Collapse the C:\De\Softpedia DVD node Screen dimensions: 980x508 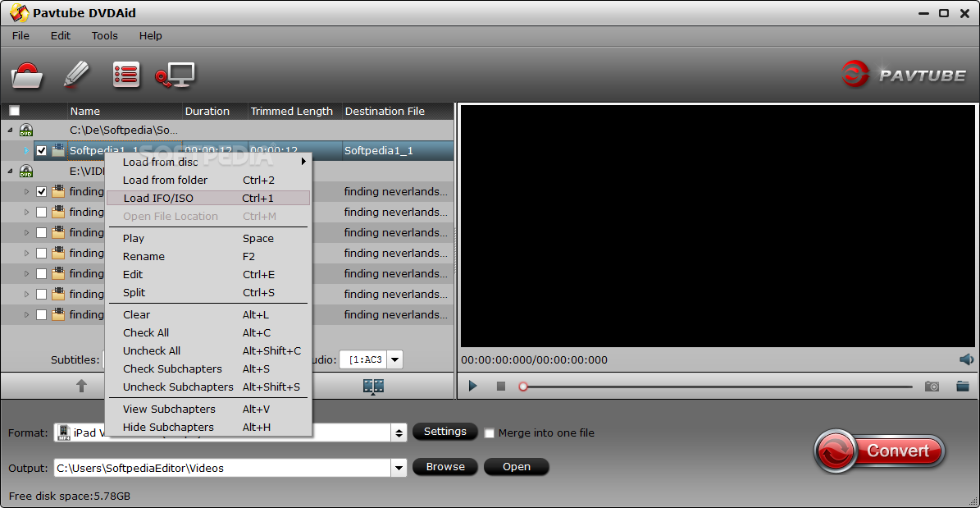(9, 130)
